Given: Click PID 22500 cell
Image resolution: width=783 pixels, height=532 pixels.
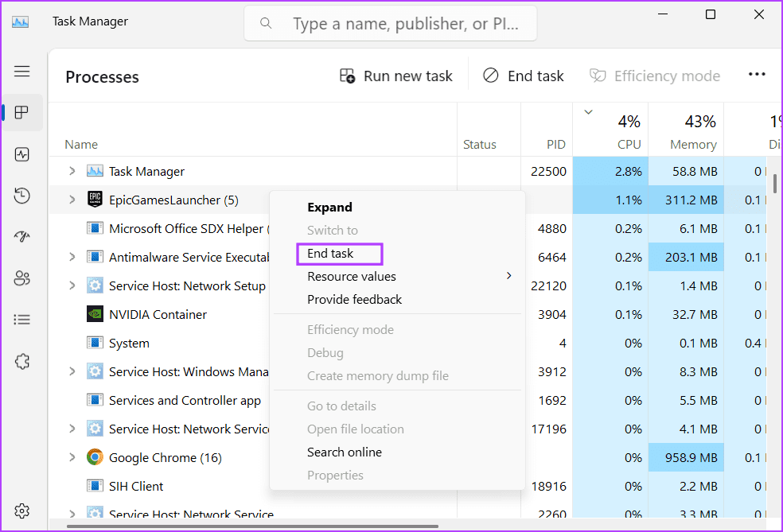Looking at the screenshot, I should click(548, 171).
